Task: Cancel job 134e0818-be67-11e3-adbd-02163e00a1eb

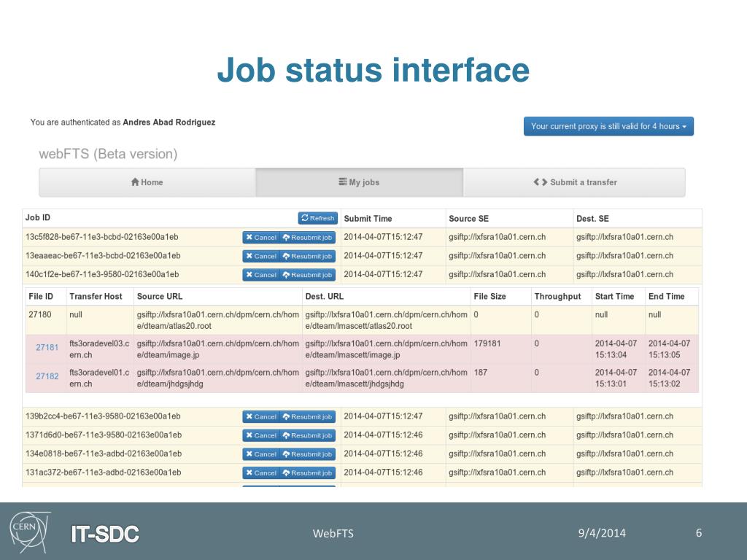Action: (x=260, y=454)
